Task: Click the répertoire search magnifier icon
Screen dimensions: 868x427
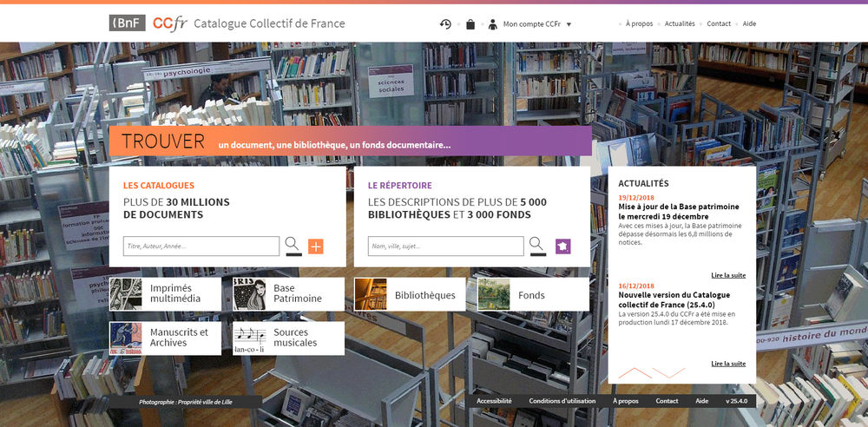Action: (x=537, y=245)
